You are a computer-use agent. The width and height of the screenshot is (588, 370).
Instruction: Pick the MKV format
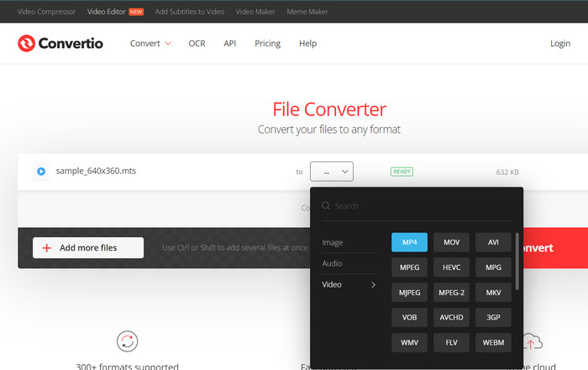pyautogui.click(x=494, y=293)
